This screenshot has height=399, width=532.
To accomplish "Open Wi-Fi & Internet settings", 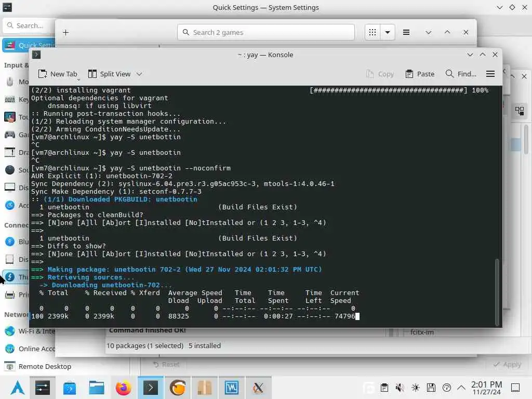I will [x=30, y=331].
